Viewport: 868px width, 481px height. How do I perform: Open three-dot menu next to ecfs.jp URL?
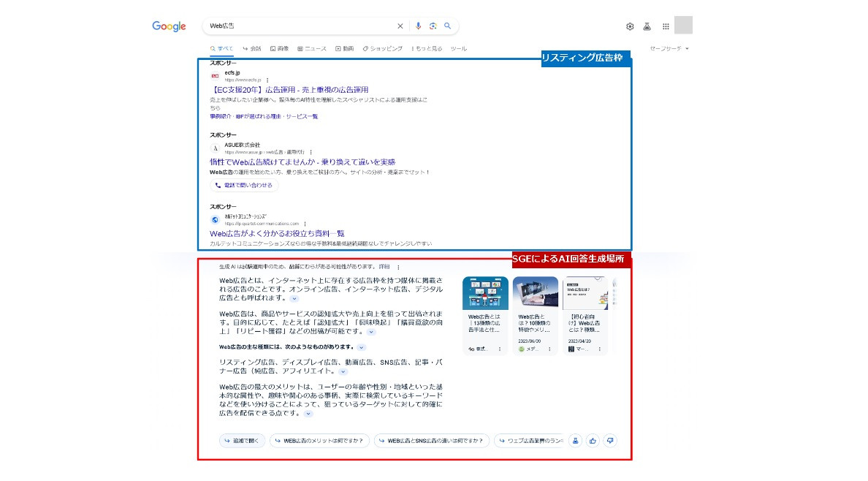(x=267, y=80)
